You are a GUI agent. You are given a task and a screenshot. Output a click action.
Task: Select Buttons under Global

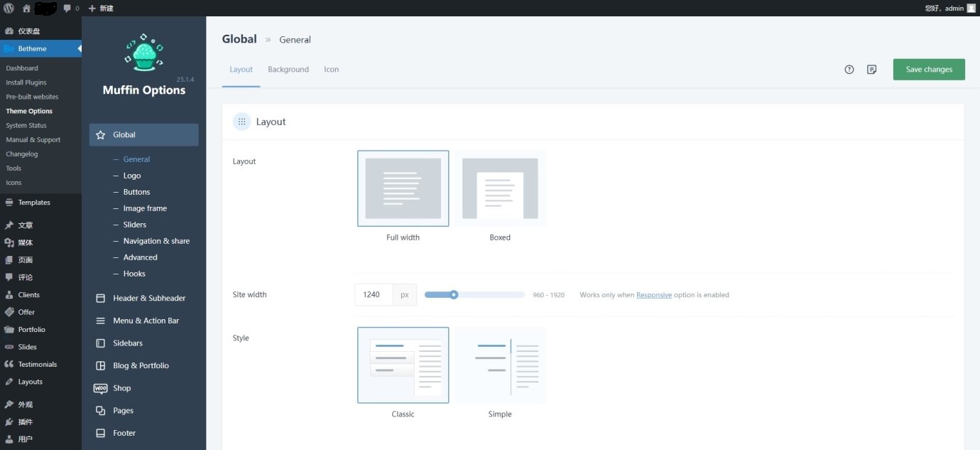pyautogui.click(x=136, y=192)
